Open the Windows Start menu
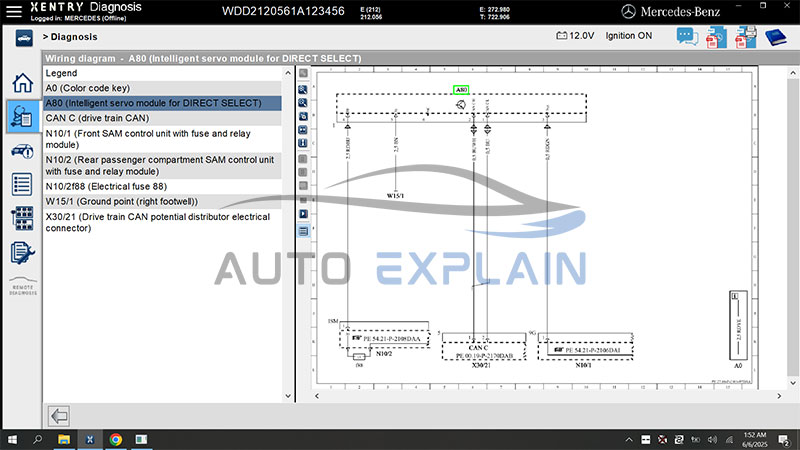The height and width of the screenshot is (450, 800). (x=12, y=439)
